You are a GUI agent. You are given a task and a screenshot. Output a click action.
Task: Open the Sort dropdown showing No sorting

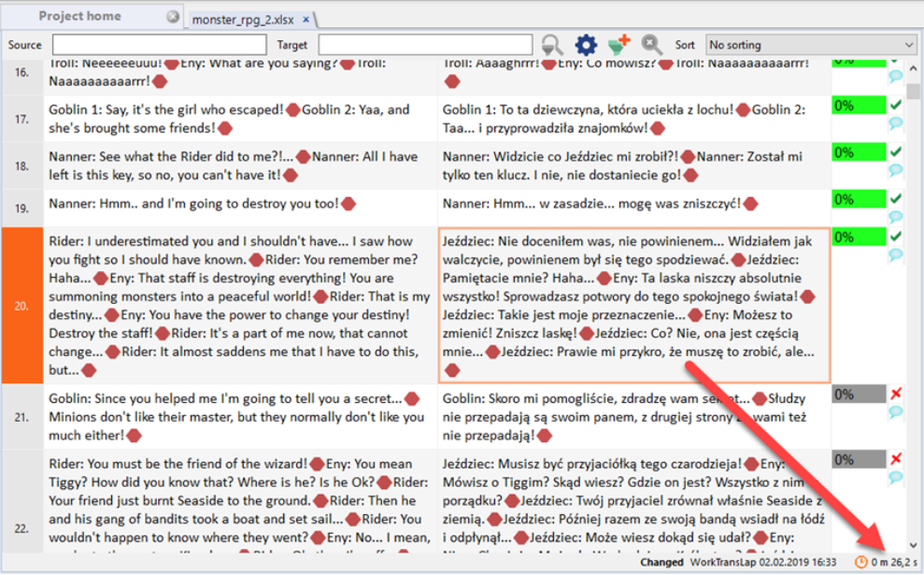click(x=811, y=45)
